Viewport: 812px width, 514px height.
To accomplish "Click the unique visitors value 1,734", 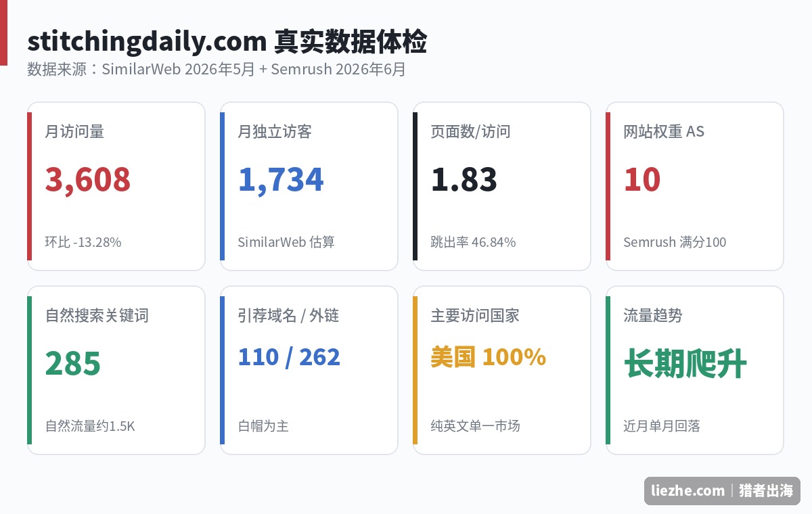I will [281, 179].
